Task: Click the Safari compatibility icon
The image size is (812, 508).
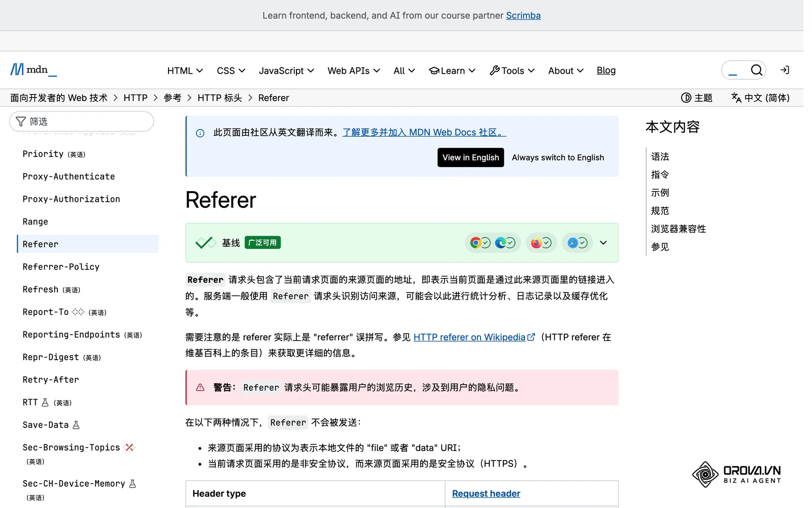Action: click(572, 243)
